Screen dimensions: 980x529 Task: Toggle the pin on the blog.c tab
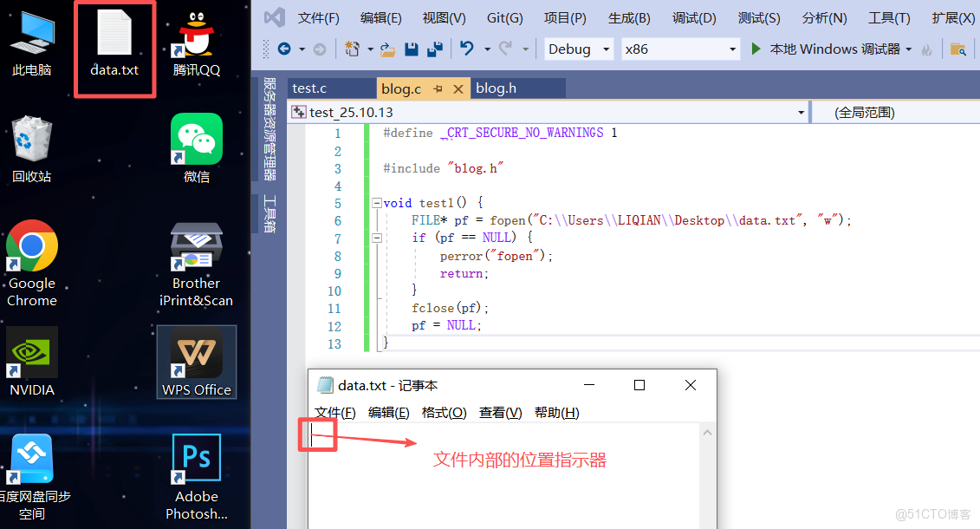click(x=438, y=88)
